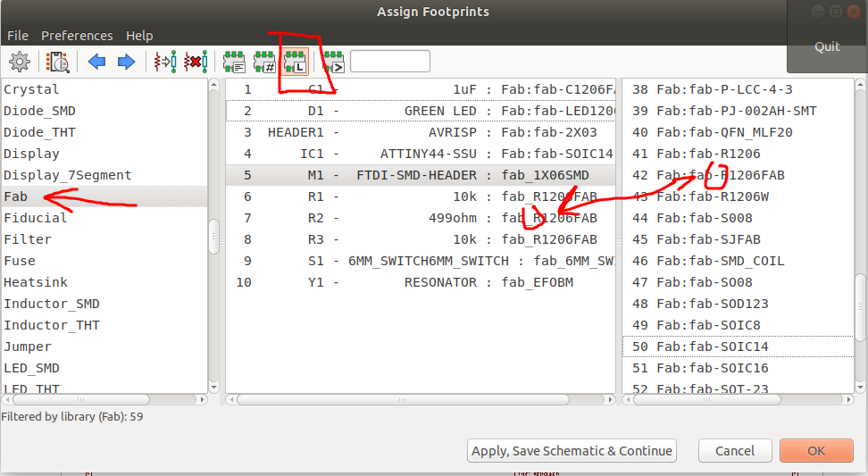
Task: Toggle filter by library
Action: tap(295, 62)
